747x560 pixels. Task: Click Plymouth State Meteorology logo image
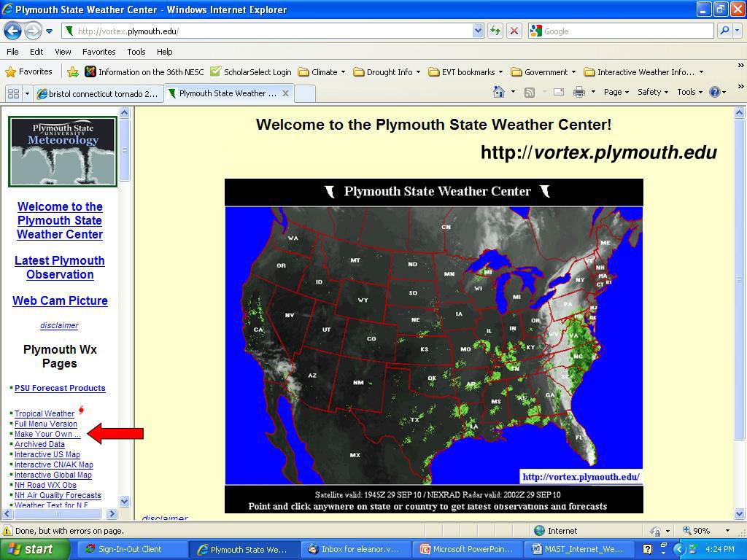[x=63, y=152]
